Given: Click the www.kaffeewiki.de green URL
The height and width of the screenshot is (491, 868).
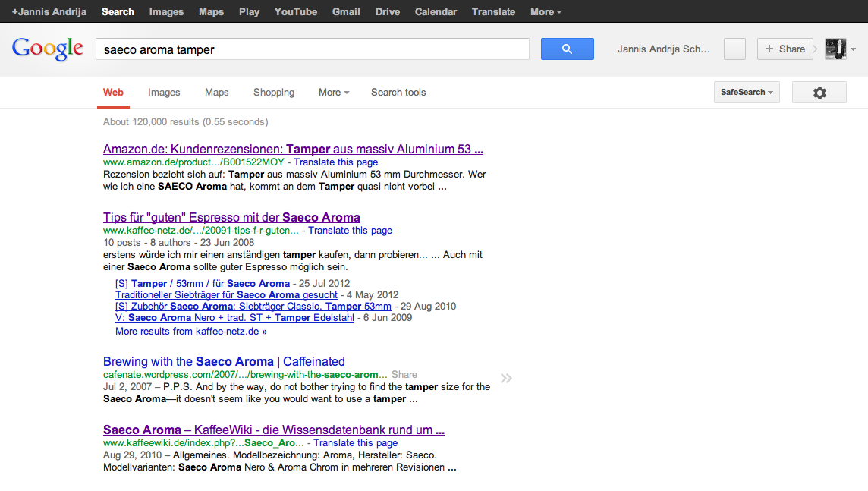Looking at the screenshot, I should click(203, 443).
